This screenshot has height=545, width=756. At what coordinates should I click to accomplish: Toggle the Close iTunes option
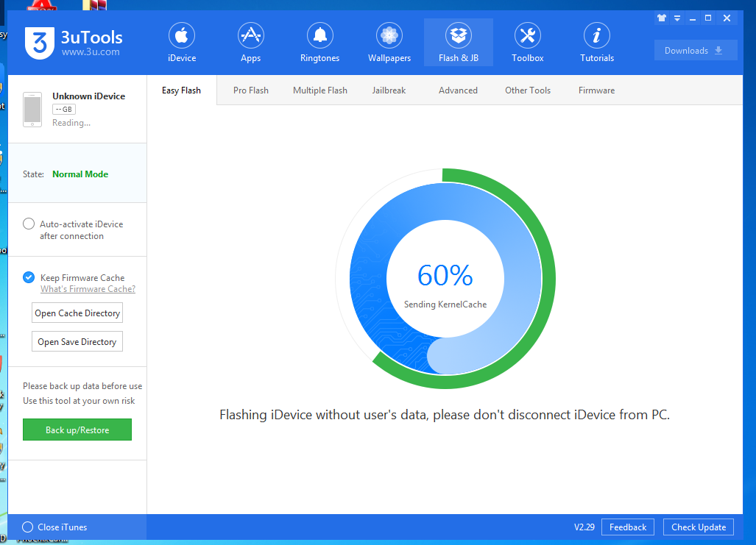click(x=27, y=527)
